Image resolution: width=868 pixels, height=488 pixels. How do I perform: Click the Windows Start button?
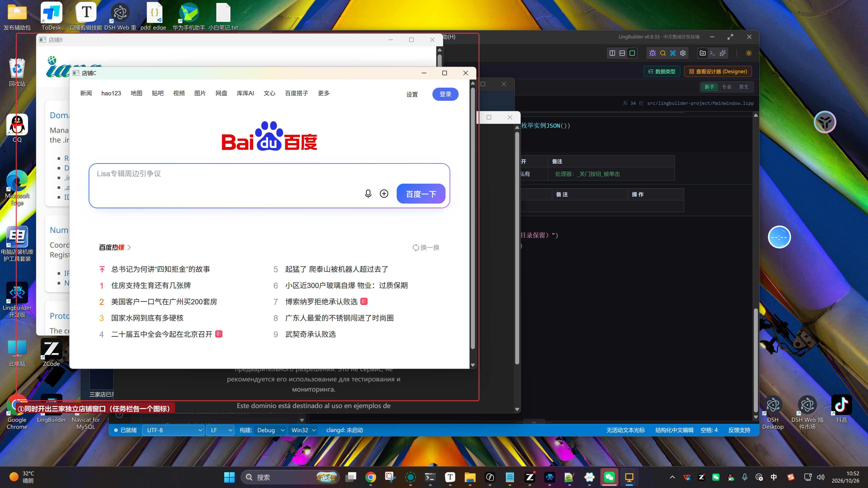[229, 477]
